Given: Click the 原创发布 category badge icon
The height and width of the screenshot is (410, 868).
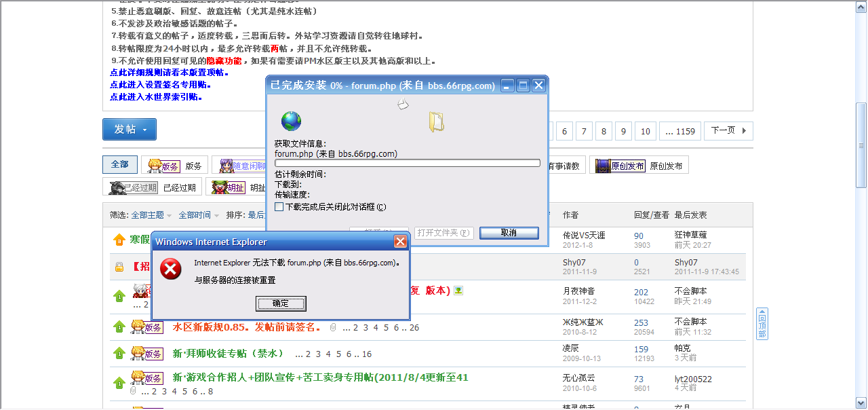Looking at the screenshot, I should [620, 165].
